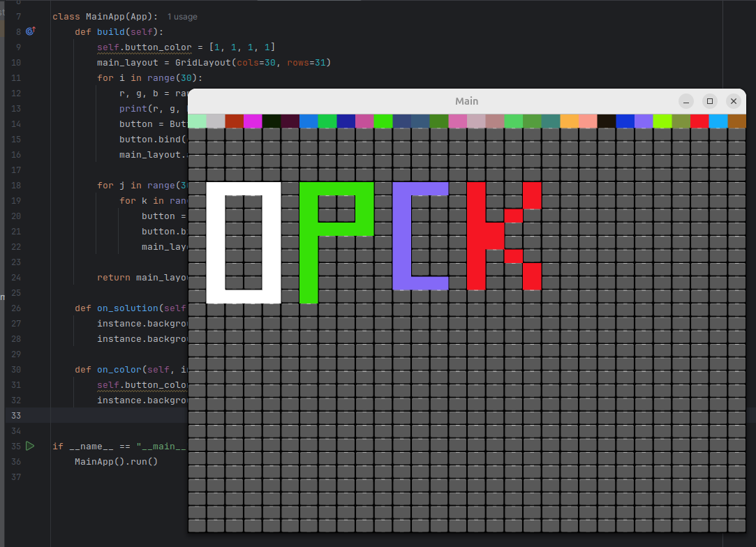756x547 pixels.
Task: Click the 'return main_layo' line of code
Action: [x=142, y=278]
